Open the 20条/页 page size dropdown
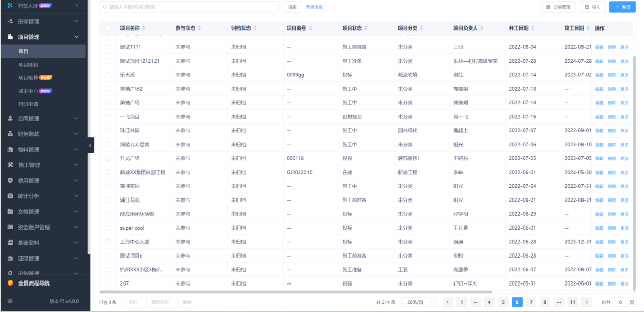Image resolution: width=644 pixels, height=312 pixels. pyautogui.click(x=418, y=302)
